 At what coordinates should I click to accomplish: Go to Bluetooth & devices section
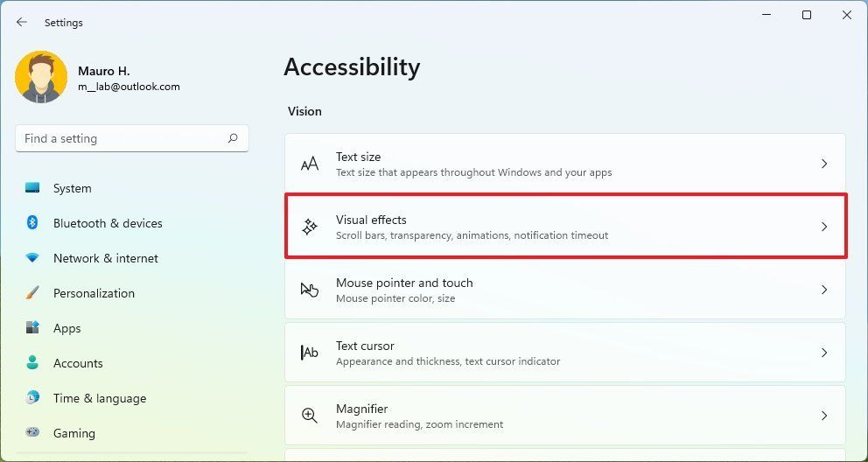[x=108, y=223]
